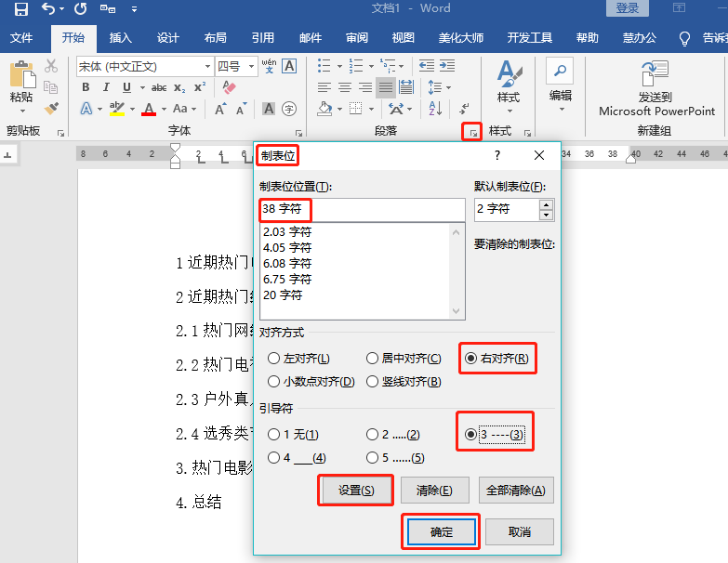
Task: Switch to the 插入 Insert tab
Action: click(120, 38)
